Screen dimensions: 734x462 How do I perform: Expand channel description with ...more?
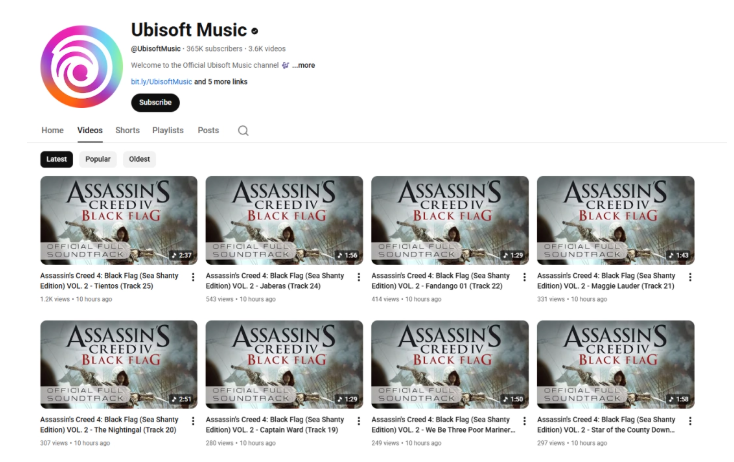tap(304, 66)
